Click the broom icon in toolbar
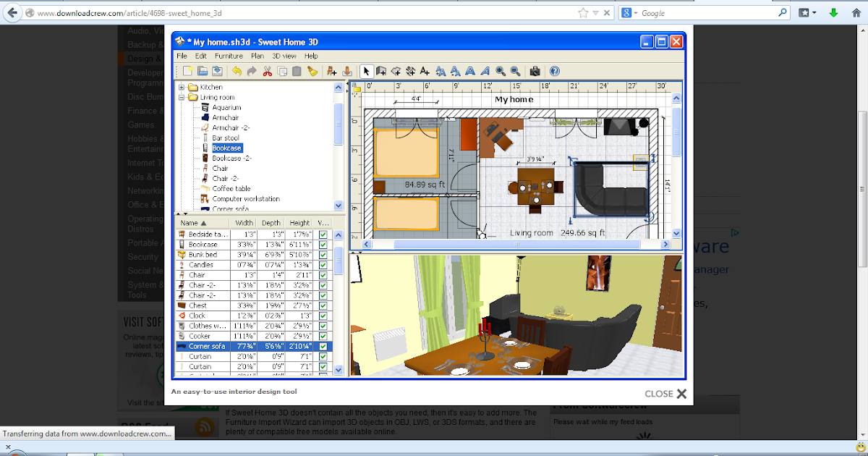This screenshot has width=868, height=456. [312, 71]
